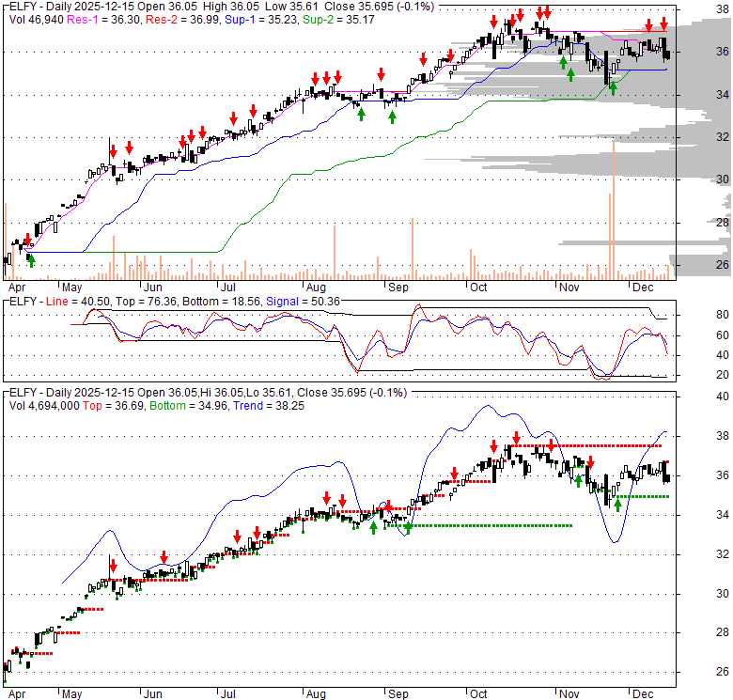This screenshot has width=733, height=700.
Task: Click the '40' price label on the bottom chart scale
Action: [723, 397]
